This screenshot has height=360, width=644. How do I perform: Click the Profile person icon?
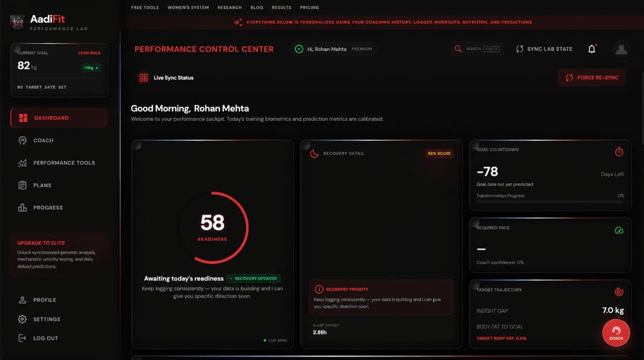[x=23, y=300]
